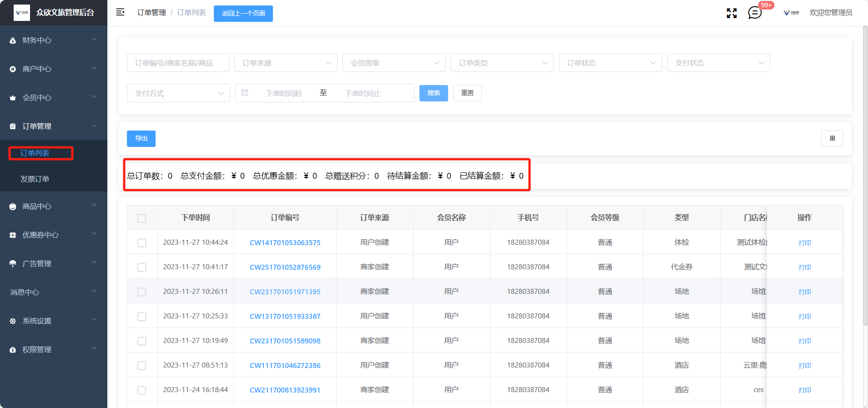The height and width of the screenshot is (408, 868).
Task: Open the 支付状态 dropdown
Action: [719, 63]
